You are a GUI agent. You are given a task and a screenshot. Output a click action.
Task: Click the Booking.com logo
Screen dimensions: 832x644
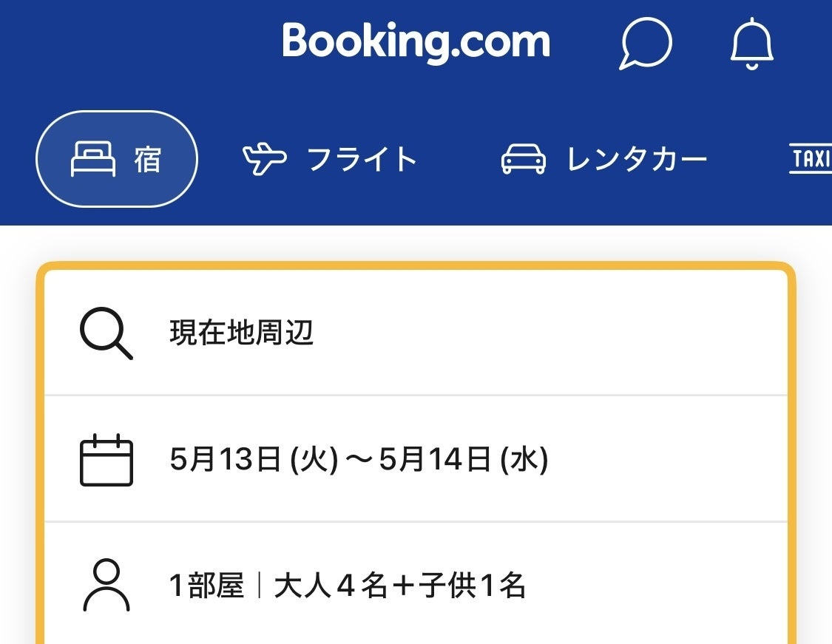(x=416, y=42)
